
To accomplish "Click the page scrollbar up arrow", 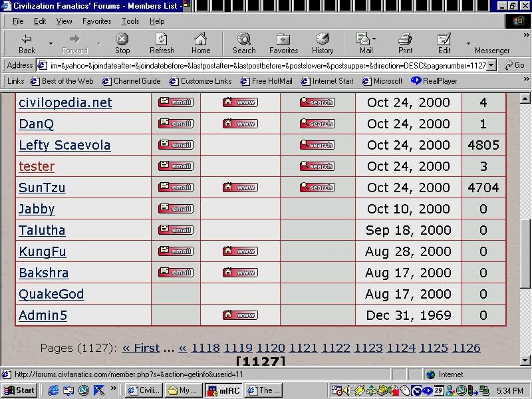I will tap(525, 98).
